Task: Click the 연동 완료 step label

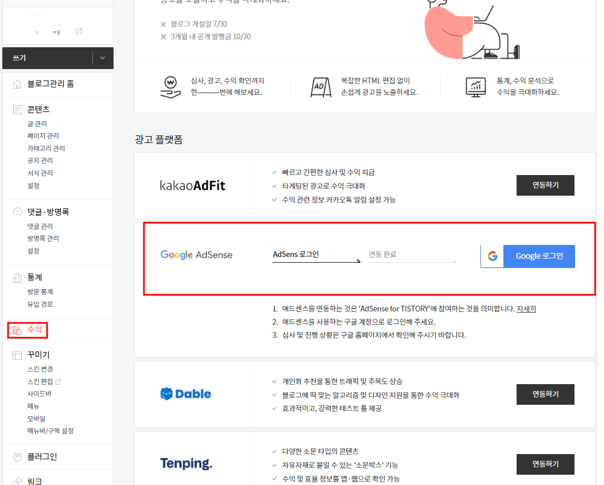Action: tap(382, 254)
